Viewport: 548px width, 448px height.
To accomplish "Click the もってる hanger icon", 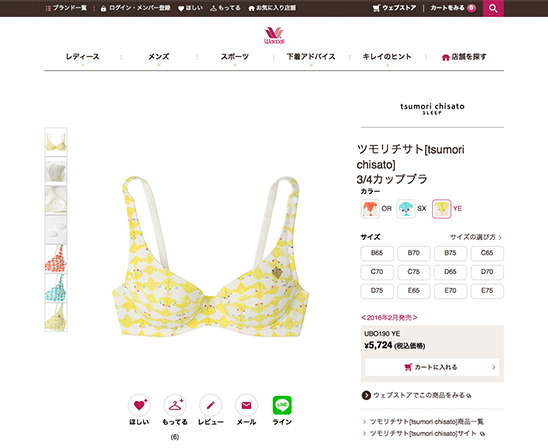I will coord(175,405).
